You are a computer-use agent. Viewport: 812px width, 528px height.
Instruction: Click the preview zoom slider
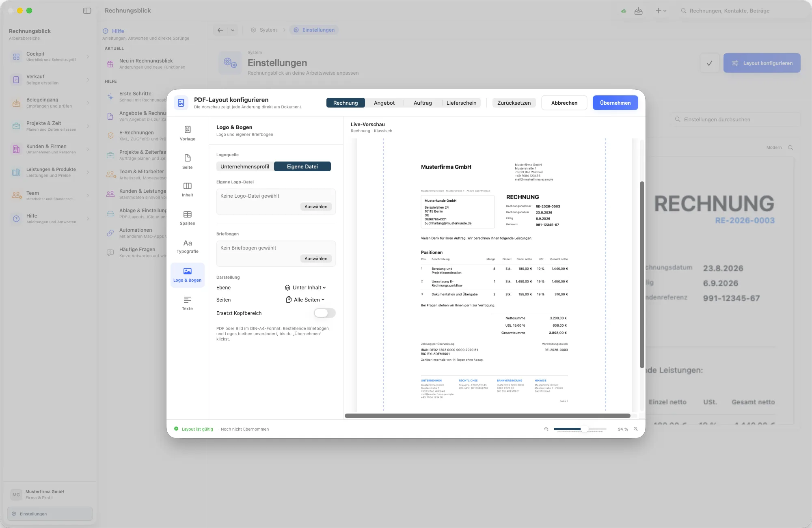pyautogui.click(x=580, y=429)
